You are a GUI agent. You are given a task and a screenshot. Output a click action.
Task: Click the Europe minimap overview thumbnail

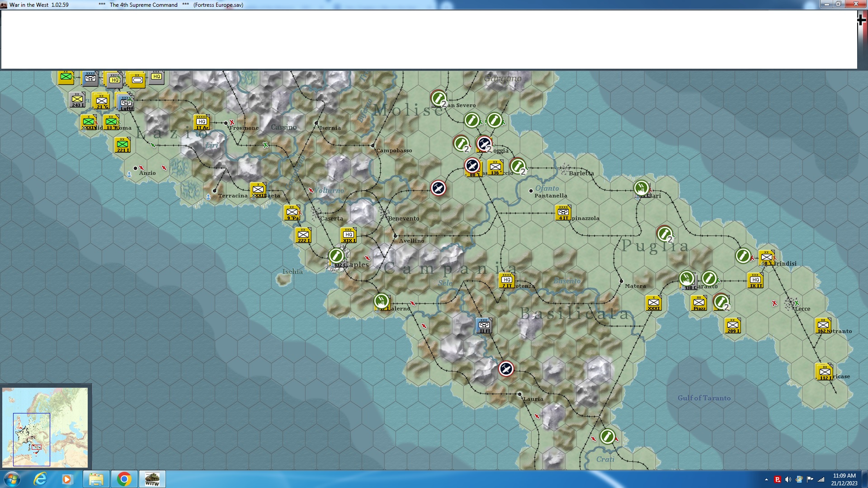45,427
